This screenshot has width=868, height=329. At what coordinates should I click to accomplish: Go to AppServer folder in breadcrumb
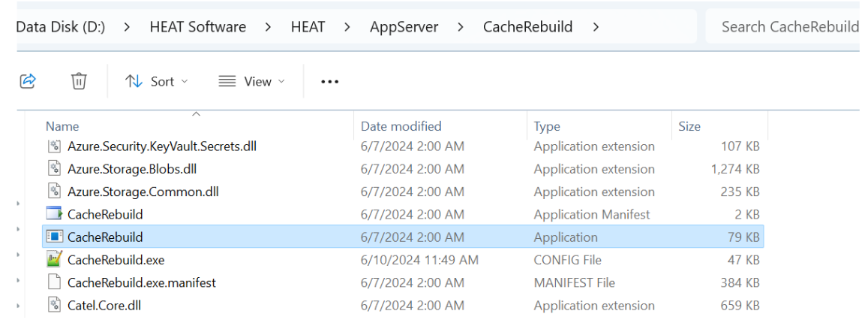tap(404, 27)
